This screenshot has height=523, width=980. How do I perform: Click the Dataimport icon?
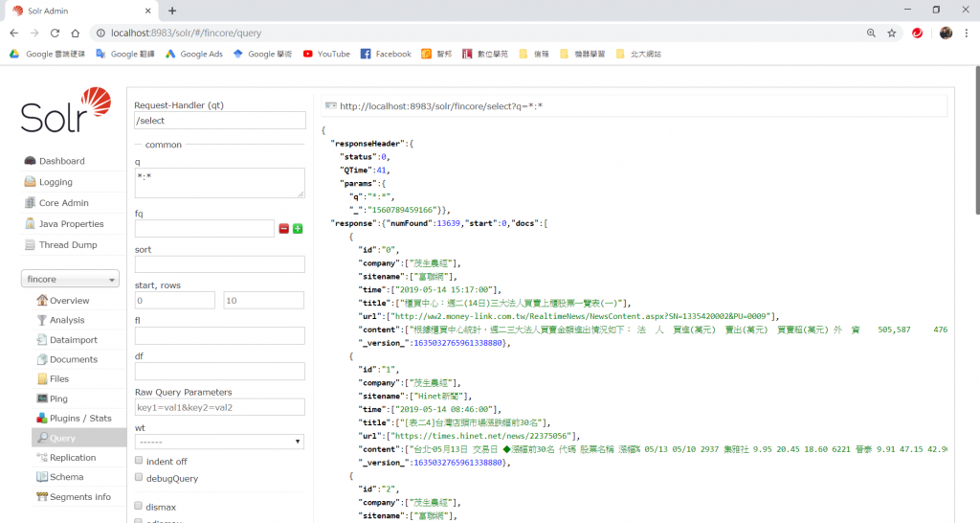pos(42,340)
